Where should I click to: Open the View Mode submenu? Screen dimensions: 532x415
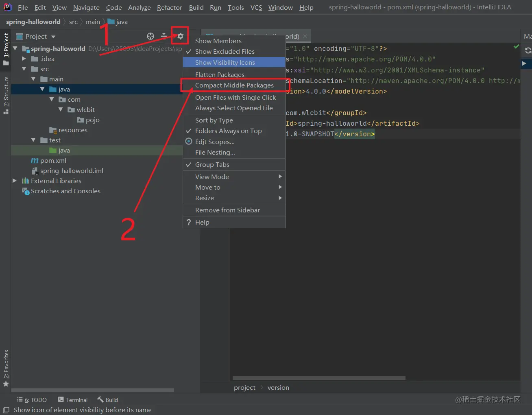point(234,177)
